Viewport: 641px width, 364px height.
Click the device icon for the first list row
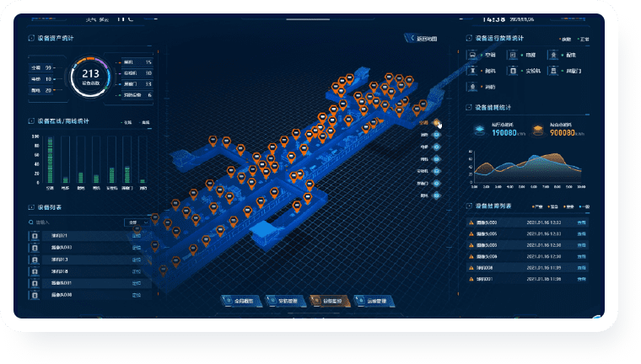pyautogui.click(x=35, y=236)
